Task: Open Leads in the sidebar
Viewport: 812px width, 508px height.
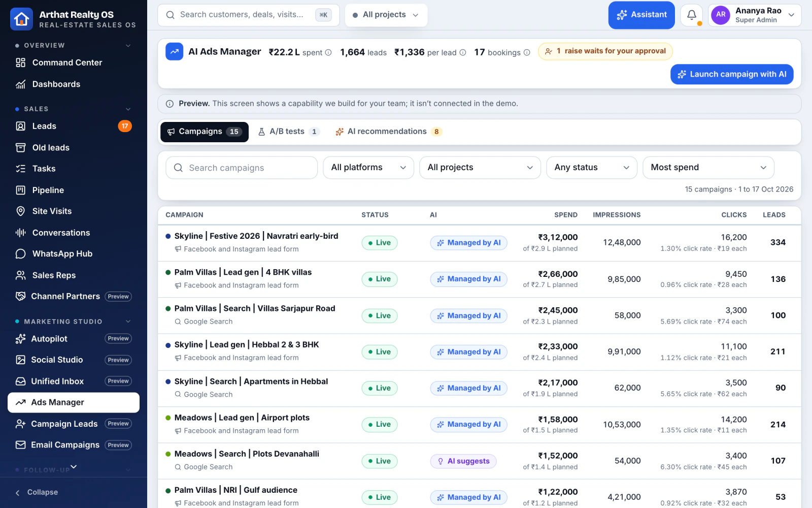Action: tap(74, 126)
